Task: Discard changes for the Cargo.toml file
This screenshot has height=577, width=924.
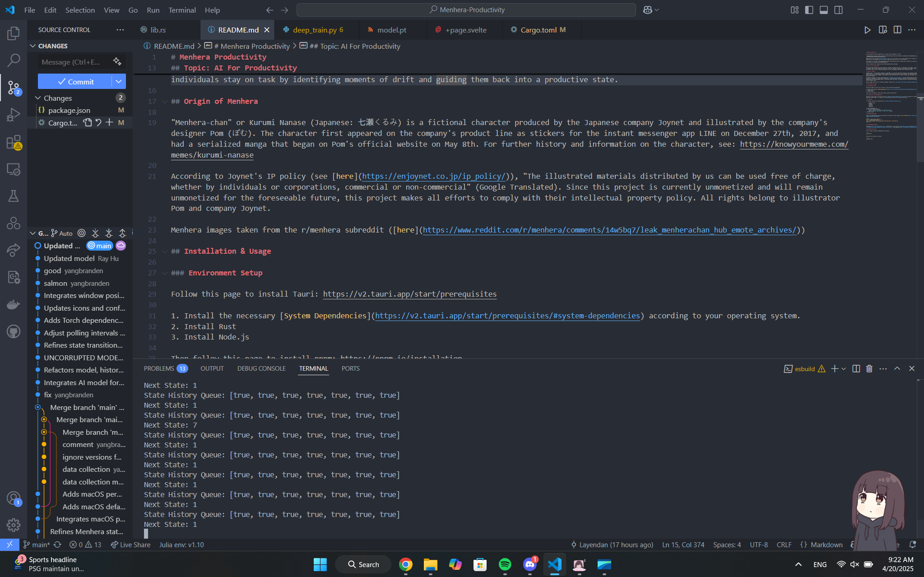Action: tap(98, 122)
